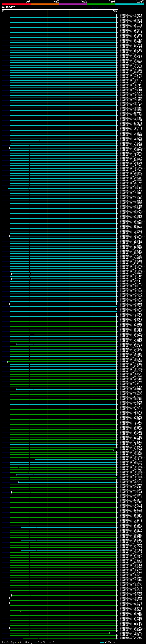Select hit UniRef100_Q75LR5
Viewport: 146px width, 644px height.
click(x=131, y=77)
